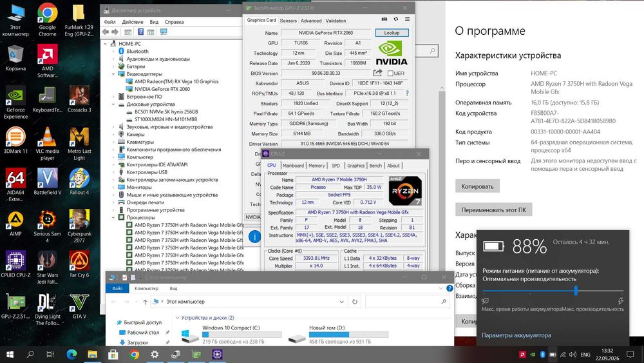Collapse Дисковые устройства node in Device Manager

click(x=113, y=104)
